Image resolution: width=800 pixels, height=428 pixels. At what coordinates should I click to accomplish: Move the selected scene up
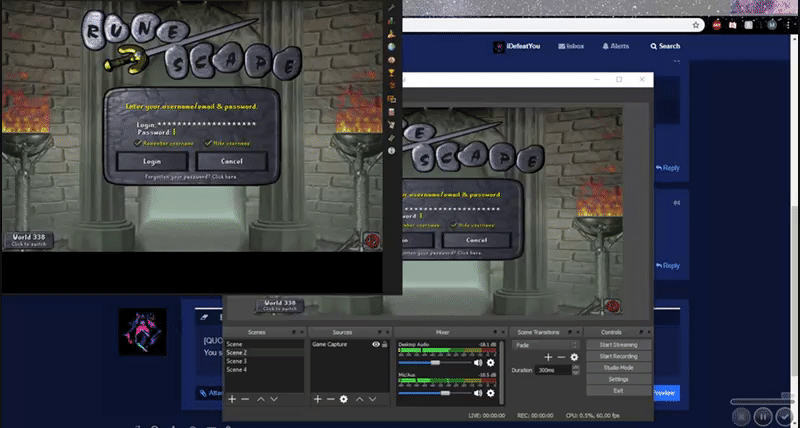pyautogui.click(x=261, y=399)
